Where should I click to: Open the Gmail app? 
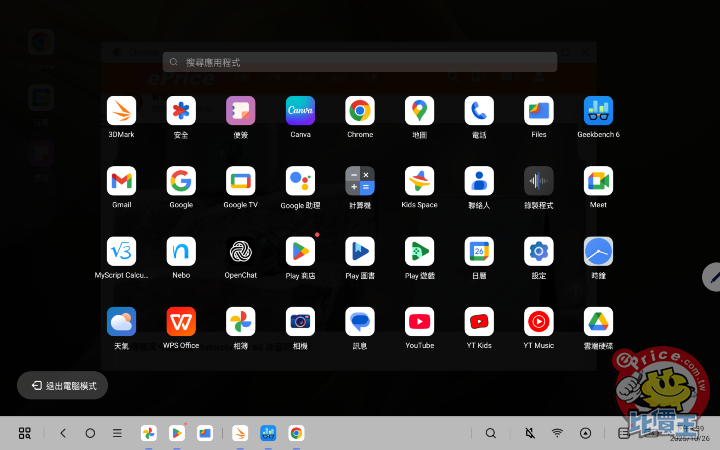pyautogui.click(x=121, y=181)
